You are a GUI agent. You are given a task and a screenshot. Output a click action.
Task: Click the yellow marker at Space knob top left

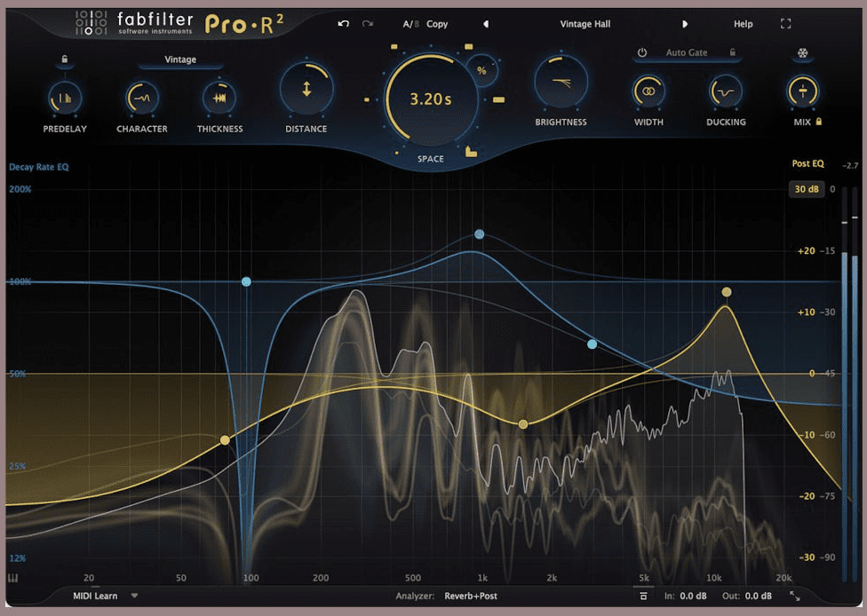(x=394, y=47)
